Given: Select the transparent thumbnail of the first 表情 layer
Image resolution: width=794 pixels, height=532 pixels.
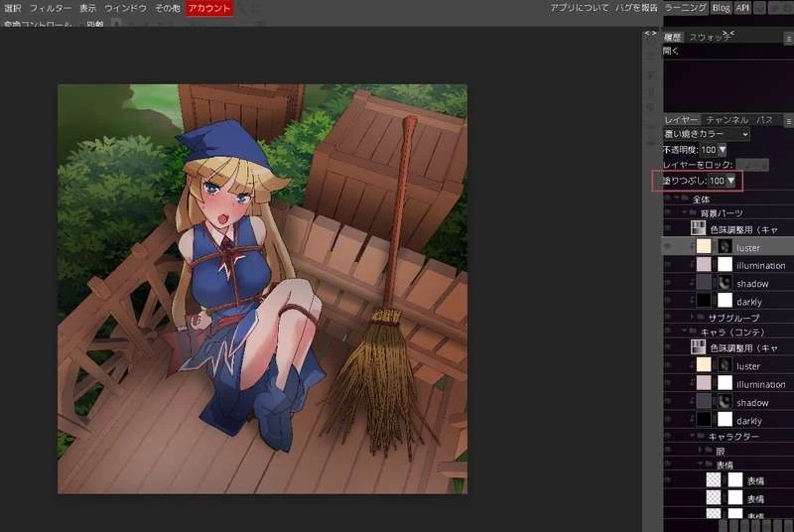Looking at the screenshot, I should 714,479.
